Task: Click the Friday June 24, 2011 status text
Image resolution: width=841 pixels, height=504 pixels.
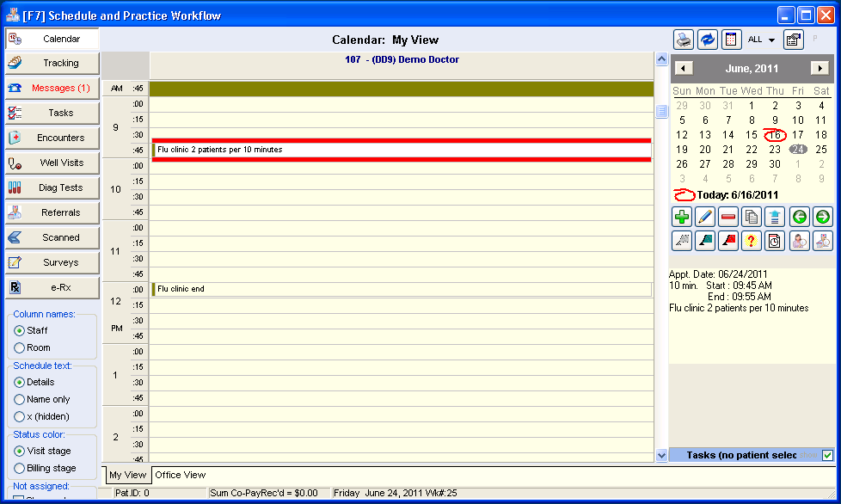Action: click(x=396, y=494)
